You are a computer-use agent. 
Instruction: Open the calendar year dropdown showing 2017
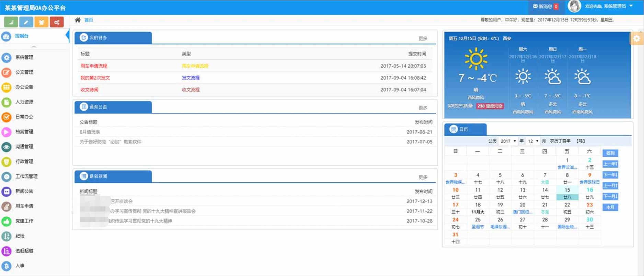point(508,141)
